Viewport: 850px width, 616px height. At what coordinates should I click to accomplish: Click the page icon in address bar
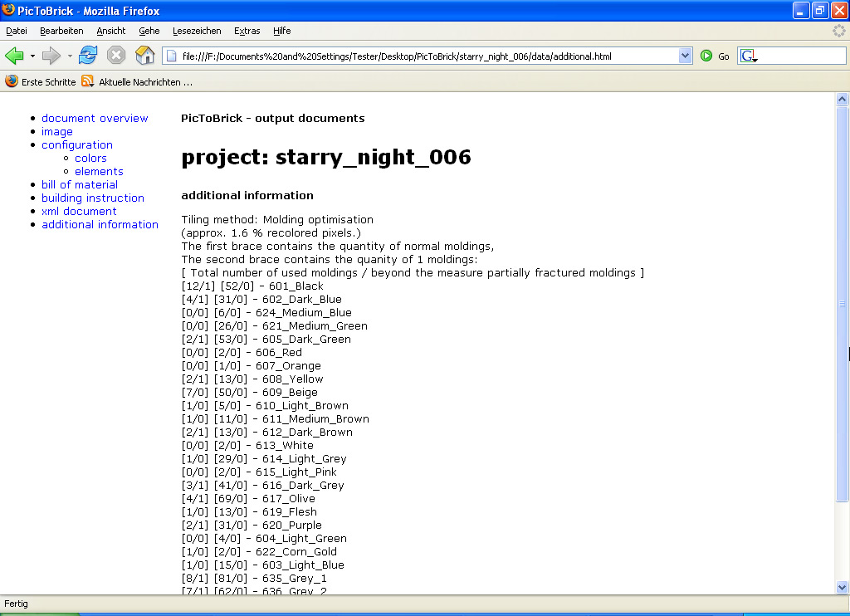click(x=171, y=56)
